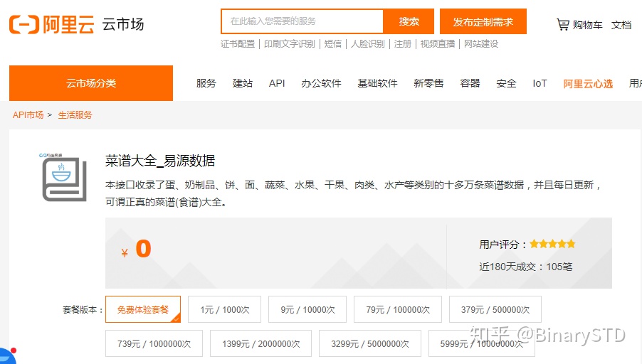This screenshot has width=642, height=364.
Task: Open the API nav menu item
Action: 277,83
